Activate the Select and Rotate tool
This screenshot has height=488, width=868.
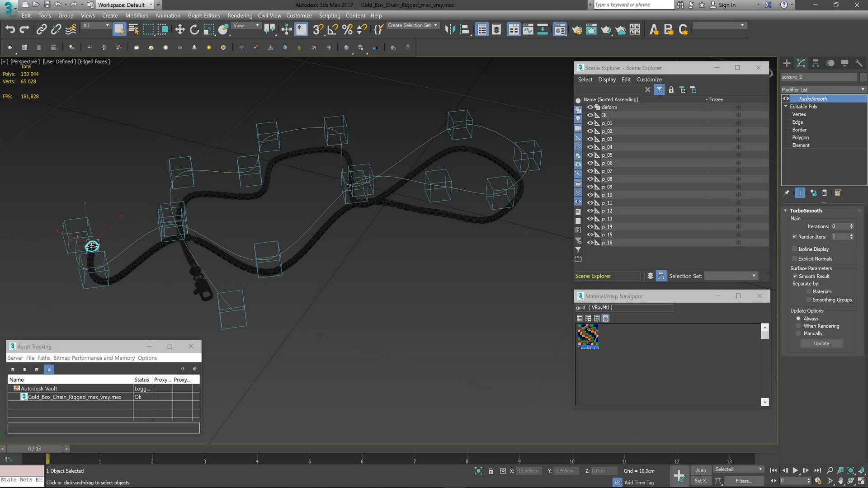coord(194,30)
